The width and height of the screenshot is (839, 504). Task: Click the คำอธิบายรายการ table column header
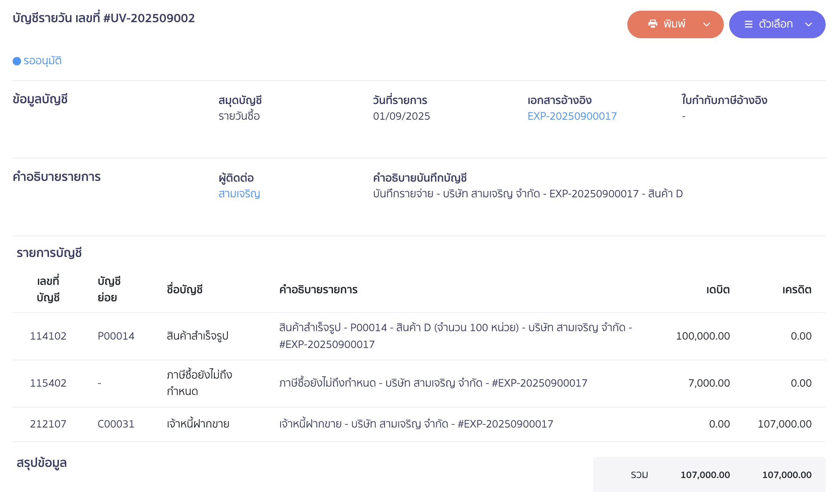coord(318,290)
